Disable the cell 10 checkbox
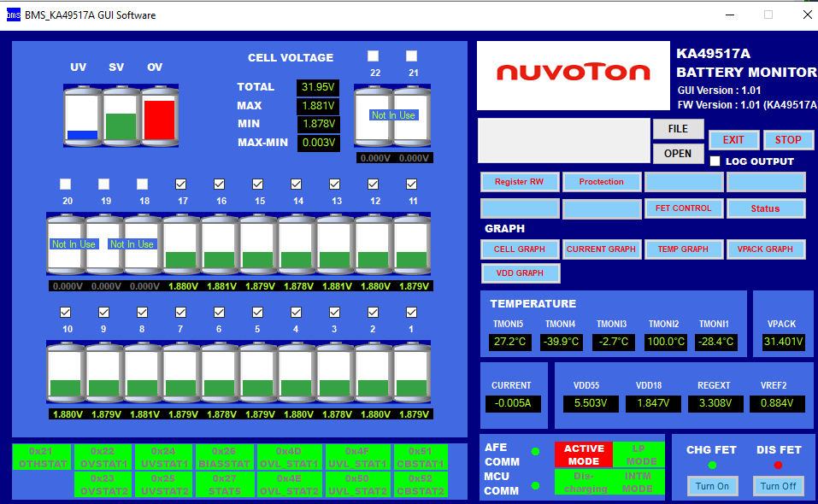Image resolution: width=818 pixels, height=504 pixels. [65, 312]
